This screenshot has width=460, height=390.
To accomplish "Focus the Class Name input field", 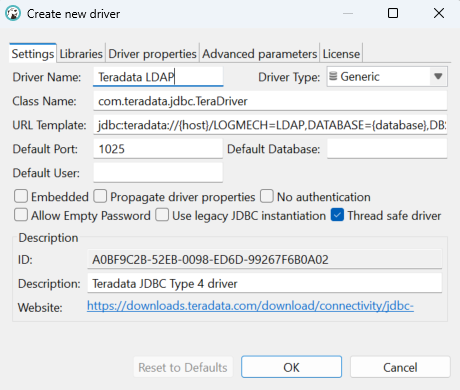I will click(x=270, y=101).
